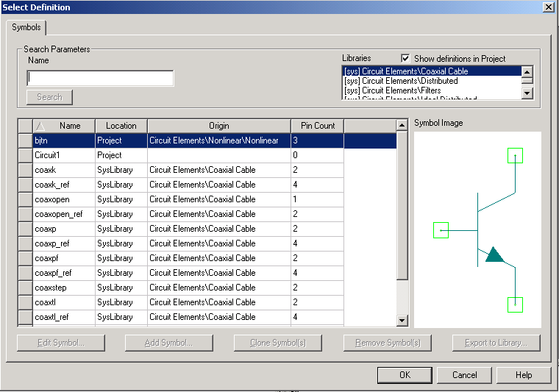Viewport: 559px width, 392px height.
Task: Choose Circuit Elements\Filters library
Action: point(431,90)
